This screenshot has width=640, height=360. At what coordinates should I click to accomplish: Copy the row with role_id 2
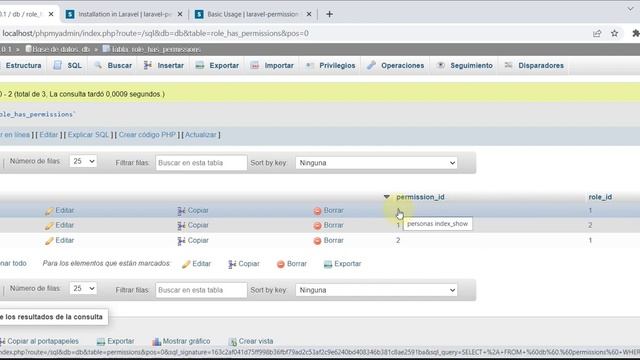coord(193,225)
